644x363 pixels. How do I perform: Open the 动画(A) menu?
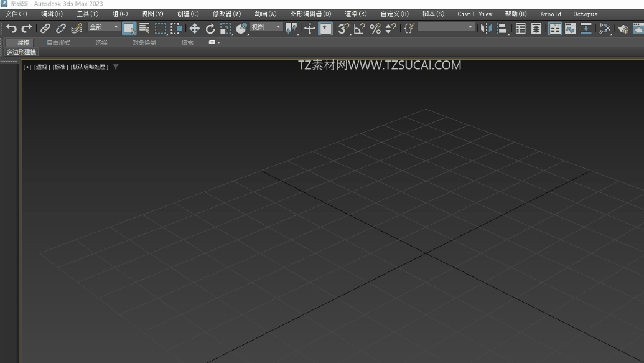[265, 14]
